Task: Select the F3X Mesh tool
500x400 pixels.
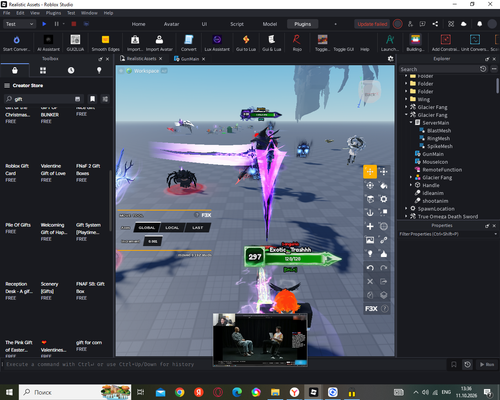Action: pyautogui.click(x=384, y=227)
